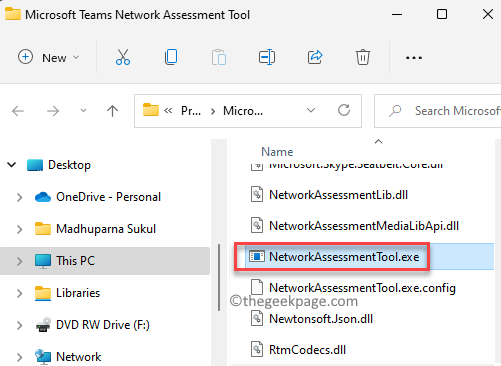This screenshot has width=501, height=366.
Task: Click the DVD RW Drive disc icon
Action: click(x=43, y=325)
